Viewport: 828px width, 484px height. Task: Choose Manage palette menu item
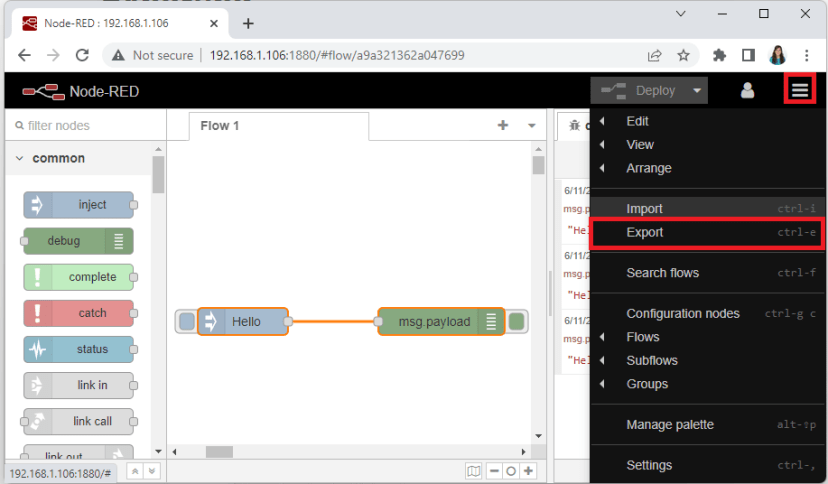[x=670, y=424]
